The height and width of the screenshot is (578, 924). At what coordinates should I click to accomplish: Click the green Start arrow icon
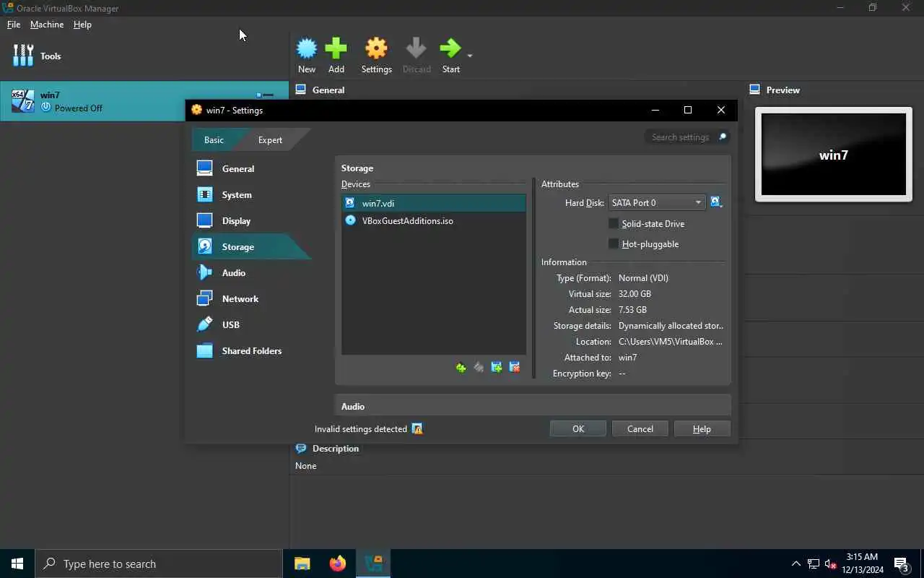pos(450,48)
